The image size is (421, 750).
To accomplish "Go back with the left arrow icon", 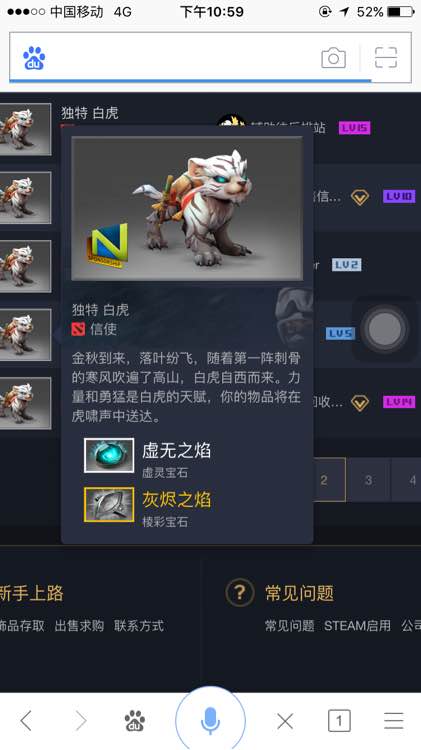I will (x=26, y=721).
